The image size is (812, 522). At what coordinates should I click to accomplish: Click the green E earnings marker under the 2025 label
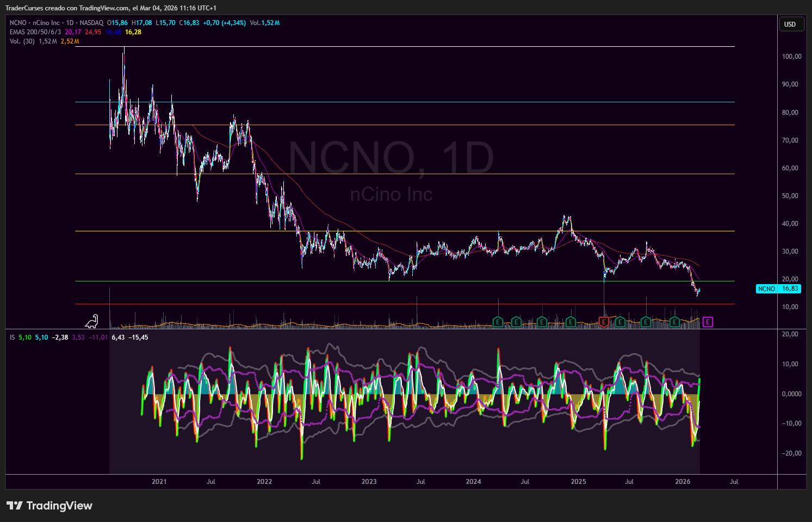[569, 322]
